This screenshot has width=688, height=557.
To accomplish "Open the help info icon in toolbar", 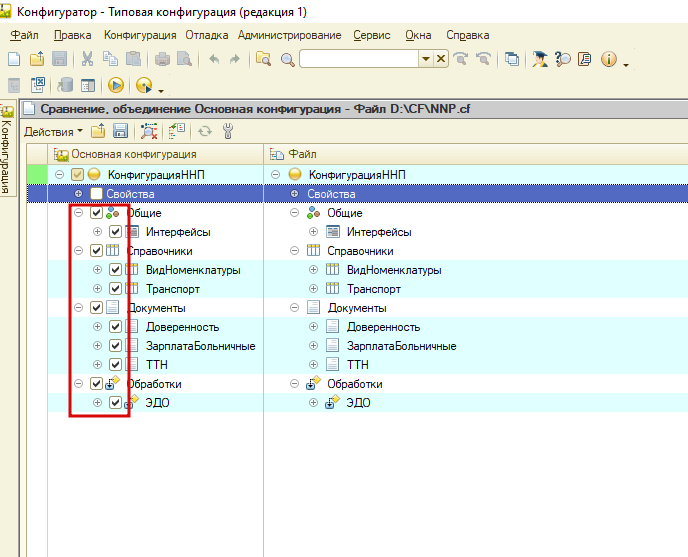I will click(609, 59).
